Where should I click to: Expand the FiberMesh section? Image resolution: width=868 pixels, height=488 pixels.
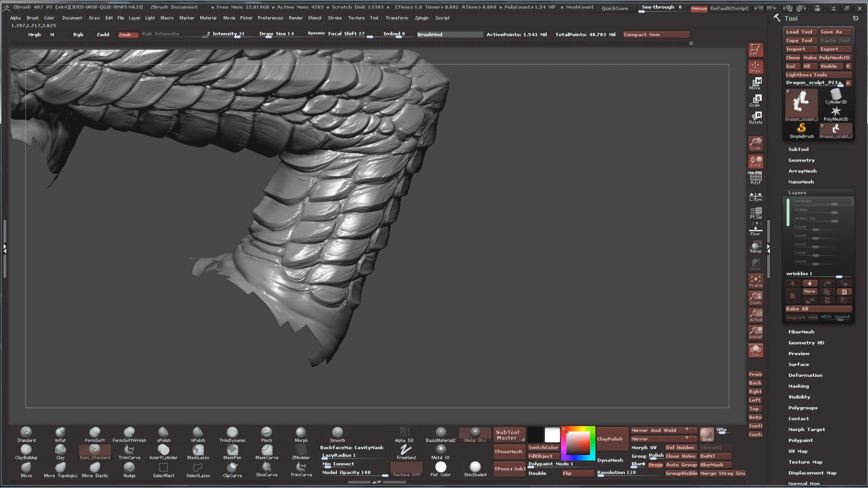[x=801, y=332]
